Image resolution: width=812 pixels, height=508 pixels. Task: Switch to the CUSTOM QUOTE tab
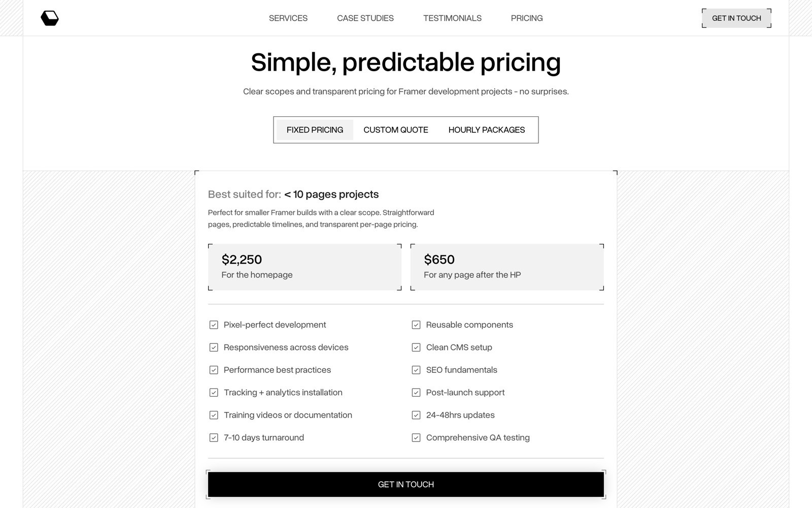tap(395, 130)
